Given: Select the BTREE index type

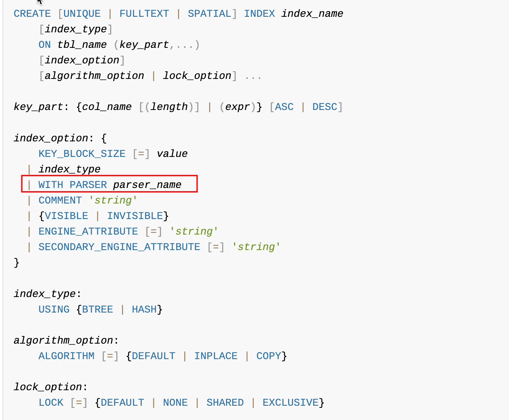Looking at the screenshot, I should 97,309.
